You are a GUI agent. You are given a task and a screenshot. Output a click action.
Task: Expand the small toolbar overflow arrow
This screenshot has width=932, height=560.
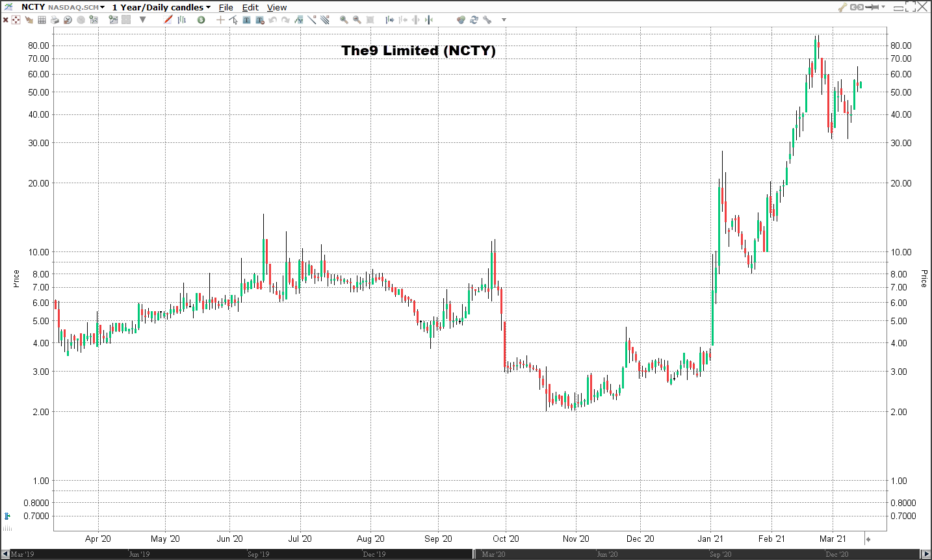click(x=504, y=20)
